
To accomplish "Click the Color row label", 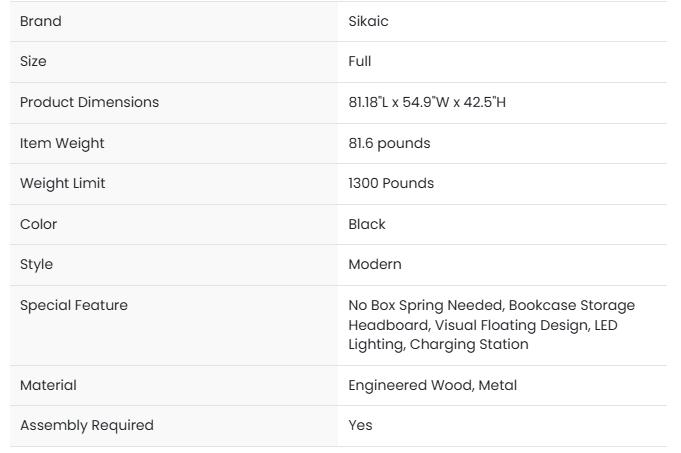I will 39,224.
